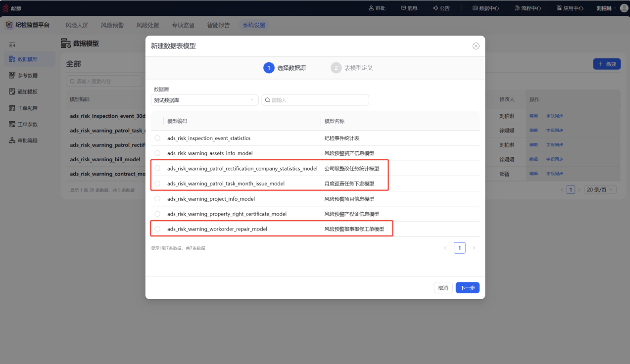Close the 新建数据表模型 dialog
This screenshot has height=364, width=630.
(x=476, y=46)
